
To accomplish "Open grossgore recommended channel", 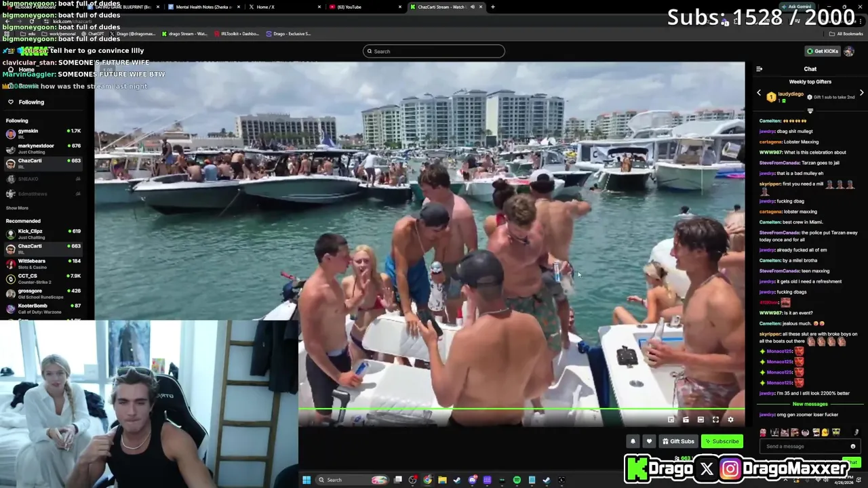I will (43, 293).
